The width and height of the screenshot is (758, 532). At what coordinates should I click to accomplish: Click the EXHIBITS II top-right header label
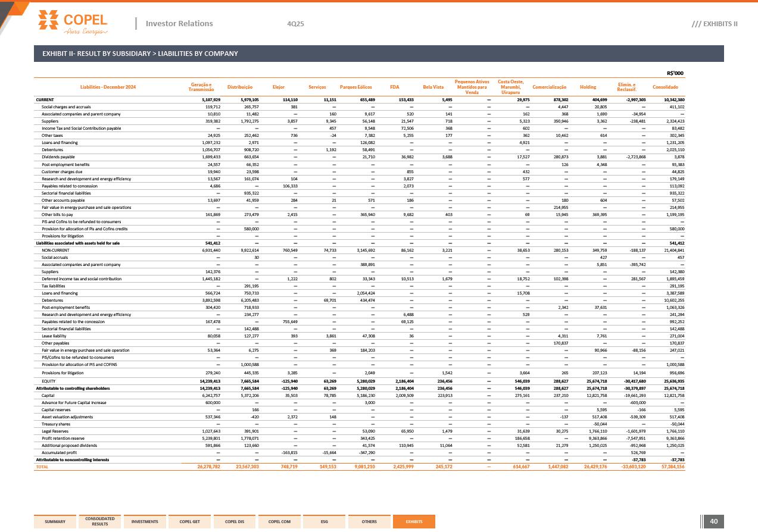pos(715,24)
